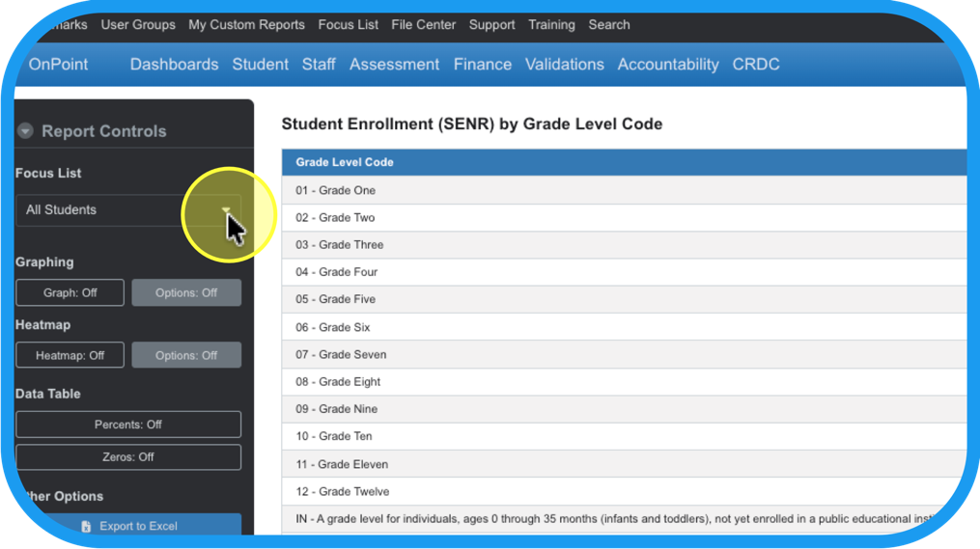980x549 pixels.
Task: Collapse the Report Controls panel arrow icon
Action: (25, 131)
